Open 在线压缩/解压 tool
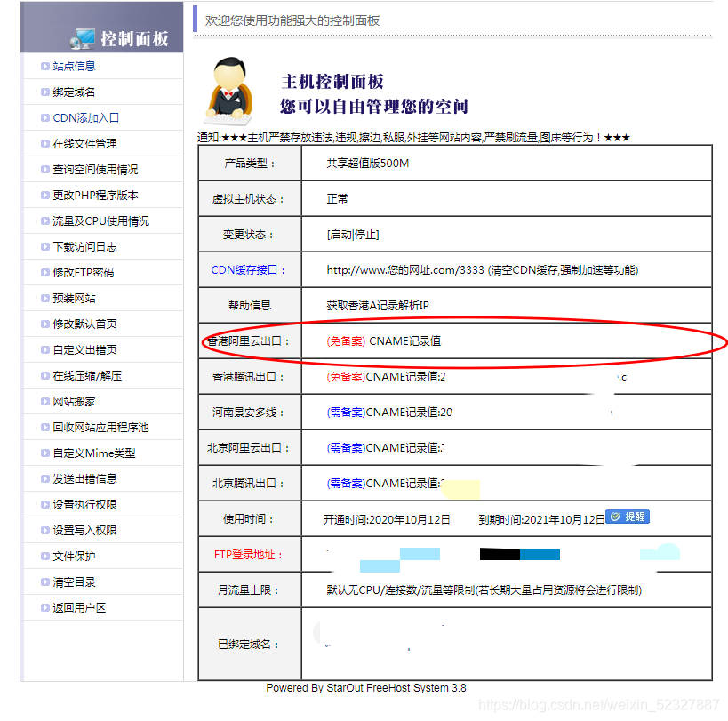Screen dimensions: 728x721 tap(87, 375)
